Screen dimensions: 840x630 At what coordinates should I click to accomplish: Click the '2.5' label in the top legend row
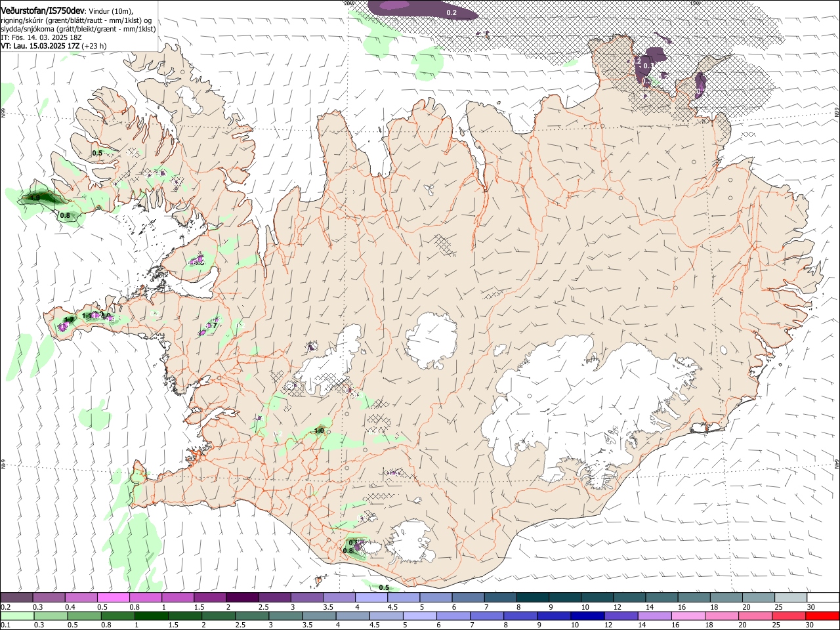coord(263,607)
